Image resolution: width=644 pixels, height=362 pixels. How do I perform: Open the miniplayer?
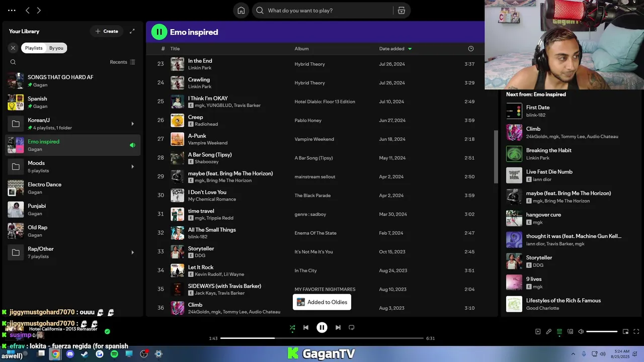coord(625,332)
